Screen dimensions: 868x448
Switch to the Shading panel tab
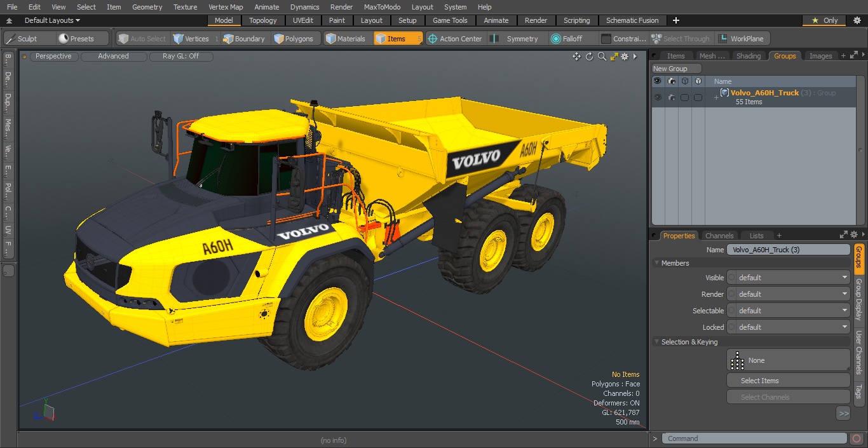[748, 56]
